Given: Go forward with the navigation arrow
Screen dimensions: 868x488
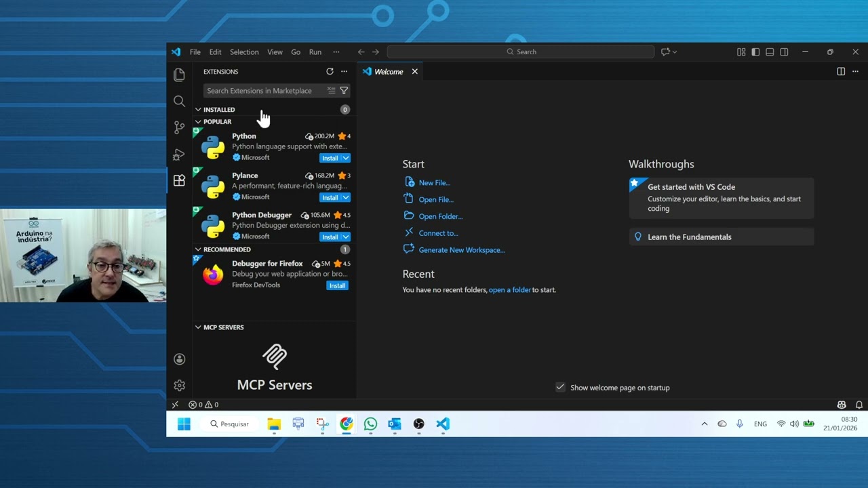Looking at the screenshot, I should tap(376, 52).
